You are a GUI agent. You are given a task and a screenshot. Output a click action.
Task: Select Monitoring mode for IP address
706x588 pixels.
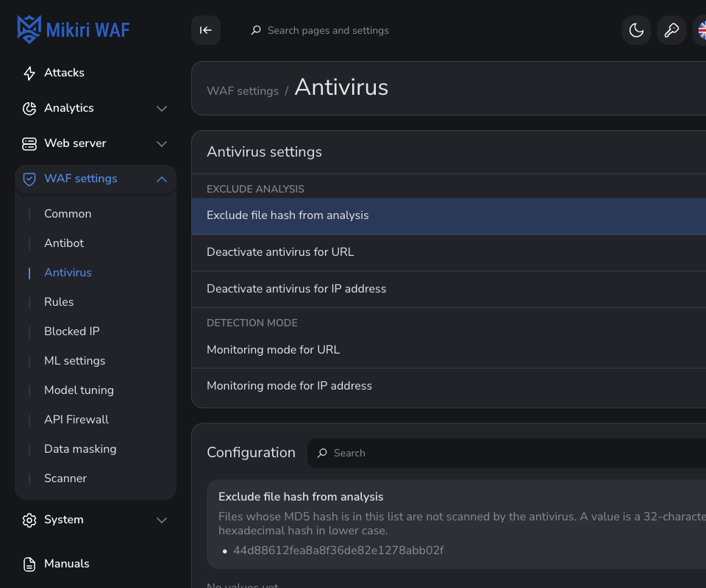click(449, 387)
